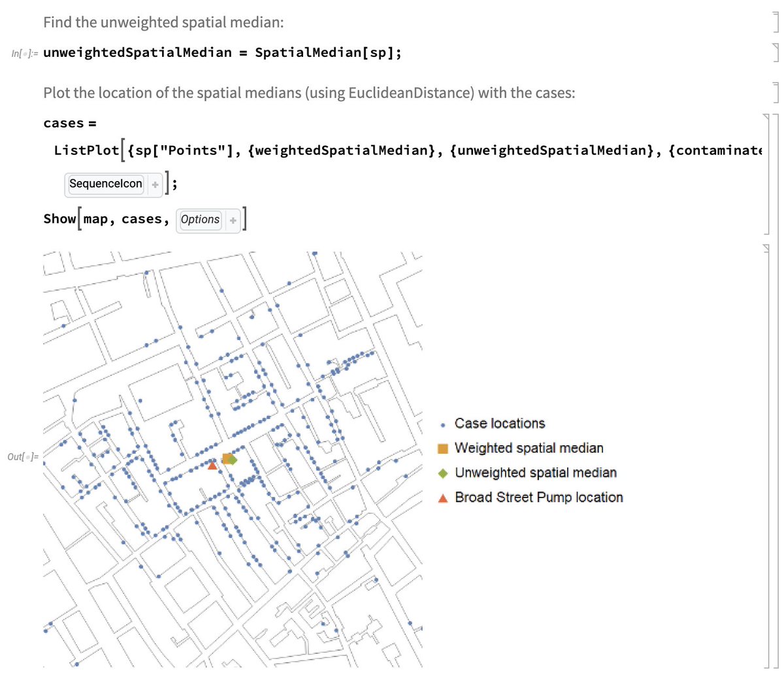This screenshot has height=678, width=784.
Task: Click the orange Weighted spatial median legend square
Action: coord(443,449)
